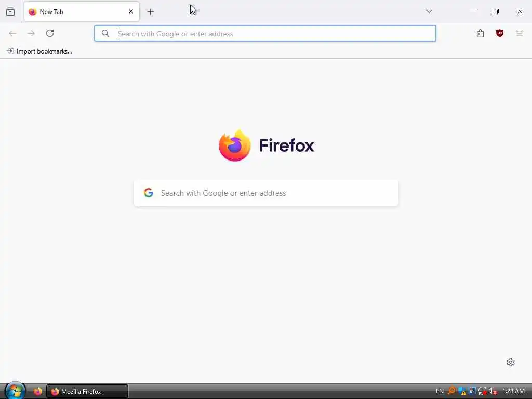Click the Google icon in the page search box

[149, 193]
